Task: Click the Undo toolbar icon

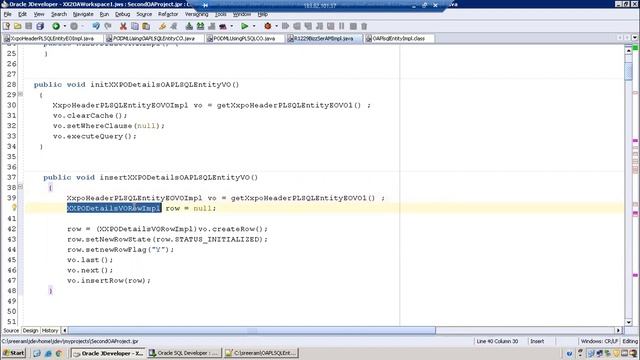Action: [96, 26]
